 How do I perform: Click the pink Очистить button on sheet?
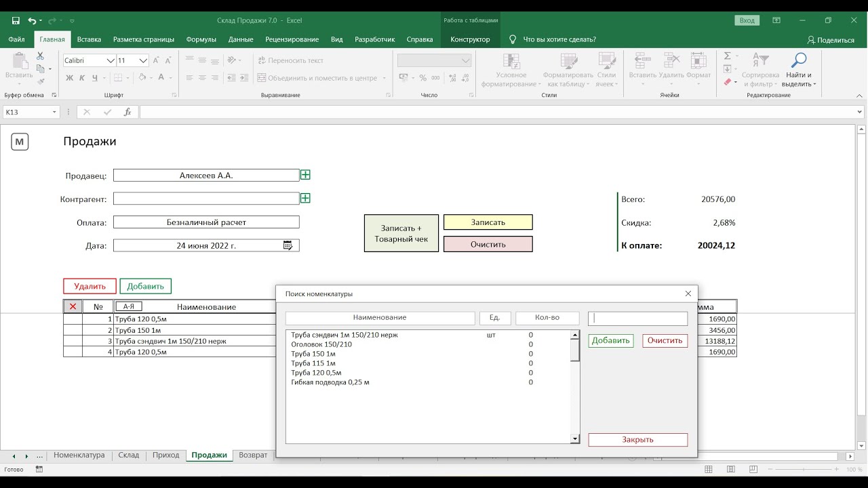pos(488,244)
